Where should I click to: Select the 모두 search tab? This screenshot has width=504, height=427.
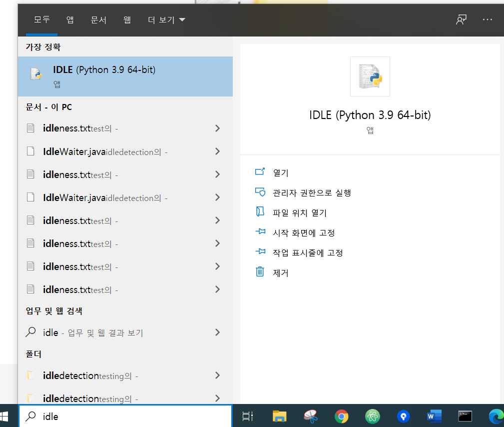click(x=42, y=20)
